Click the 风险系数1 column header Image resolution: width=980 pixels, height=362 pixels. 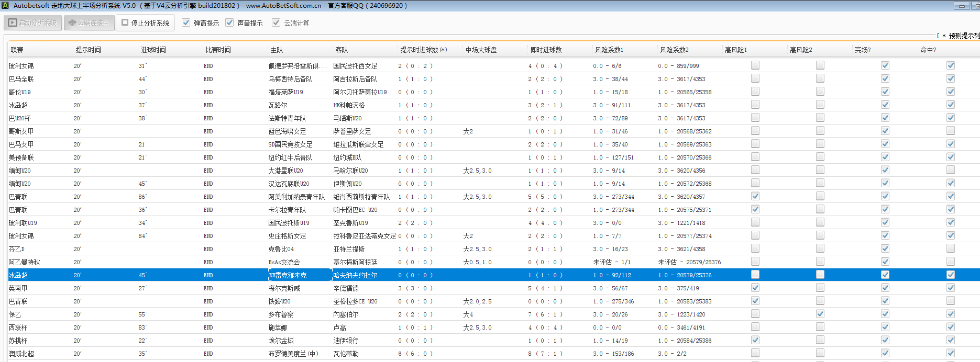(x=609, y=50)
